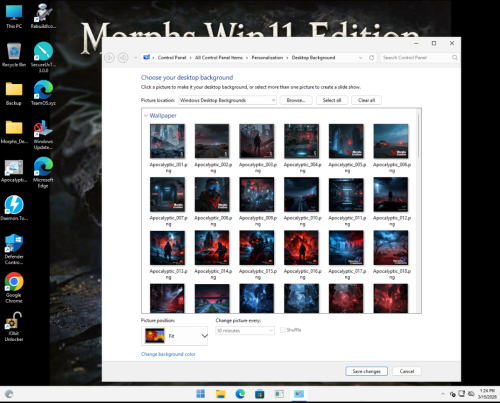Go to All Control Panel Items breadcrumb
This screenshot has height=403, width=500.
[219, 58]
